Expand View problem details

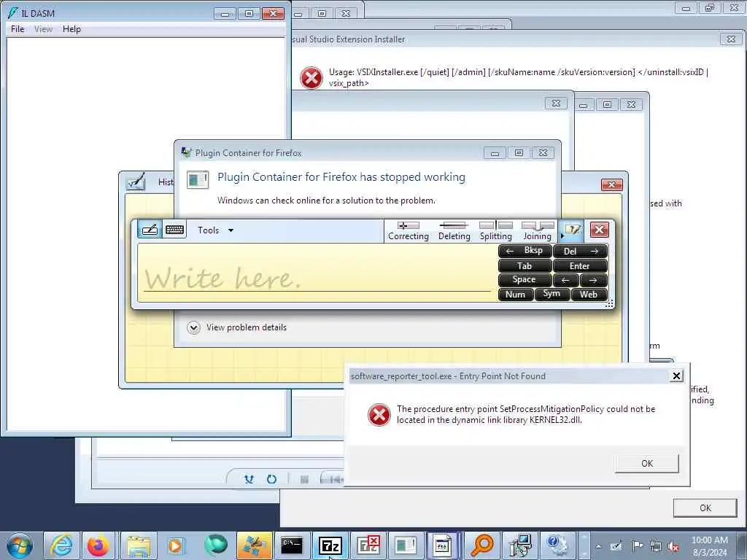click(237, 327)
